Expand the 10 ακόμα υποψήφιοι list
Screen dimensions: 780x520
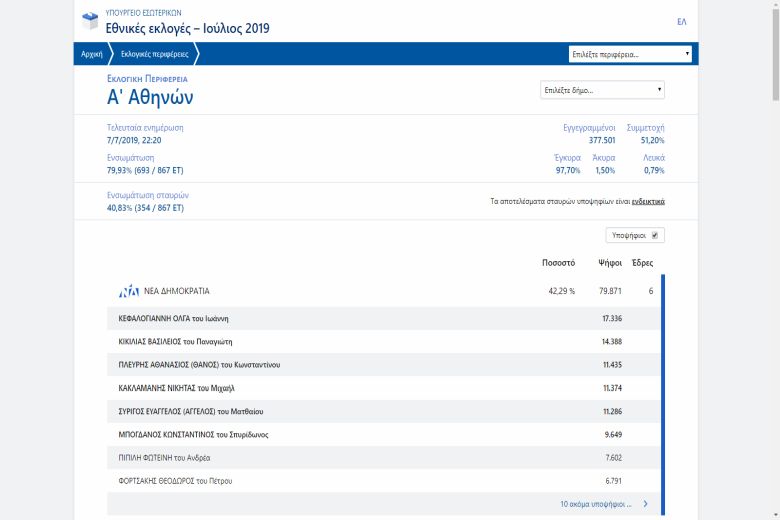pos(594,504)
